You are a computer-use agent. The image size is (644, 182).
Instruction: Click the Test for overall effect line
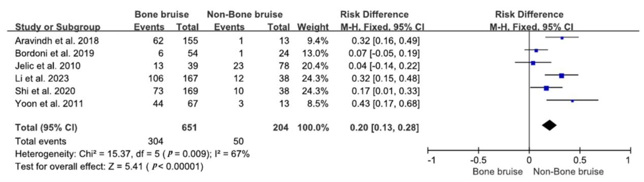click(109, 166)
